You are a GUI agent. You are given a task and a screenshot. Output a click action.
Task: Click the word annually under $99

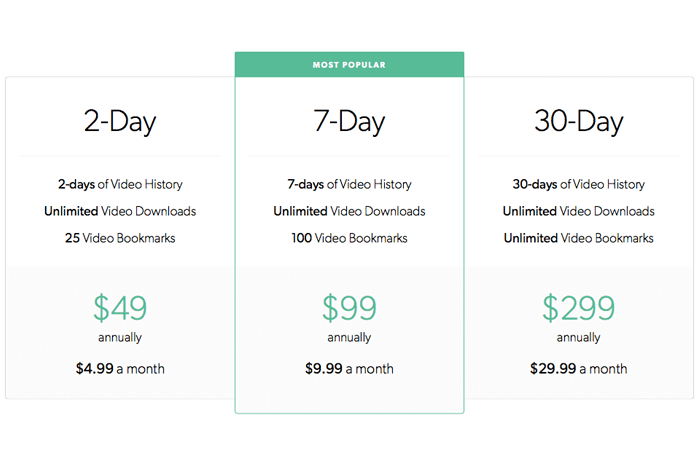[349, 338]
